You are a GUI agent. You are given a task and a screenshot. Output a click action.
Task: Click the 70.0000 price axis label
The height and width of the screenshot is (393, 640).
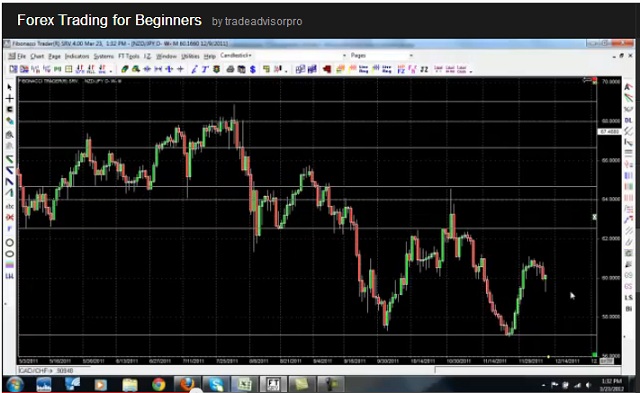click(x=611, y=82)
